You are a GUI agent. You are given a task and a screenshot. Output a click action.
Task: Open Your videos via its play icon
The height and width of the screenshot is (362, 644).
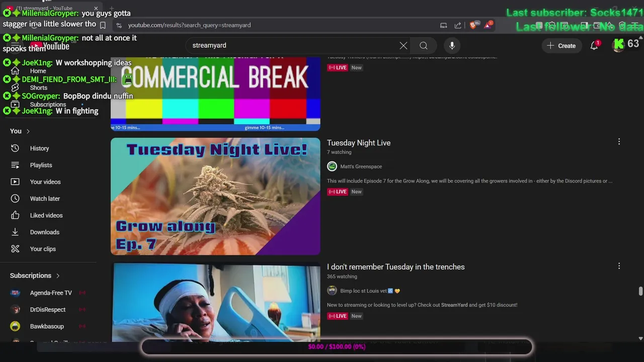[15, 182]
